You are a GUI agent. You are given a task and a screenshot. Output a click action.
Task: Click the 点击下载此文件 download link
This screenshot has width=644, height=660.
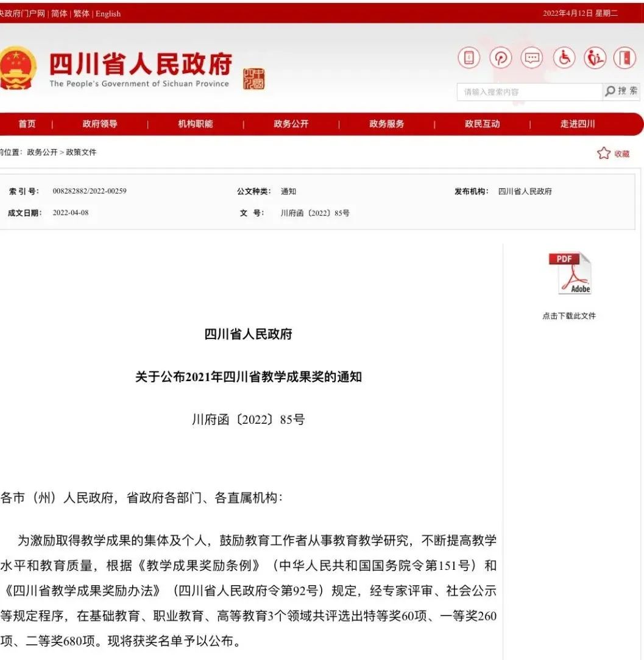[569, 316]
